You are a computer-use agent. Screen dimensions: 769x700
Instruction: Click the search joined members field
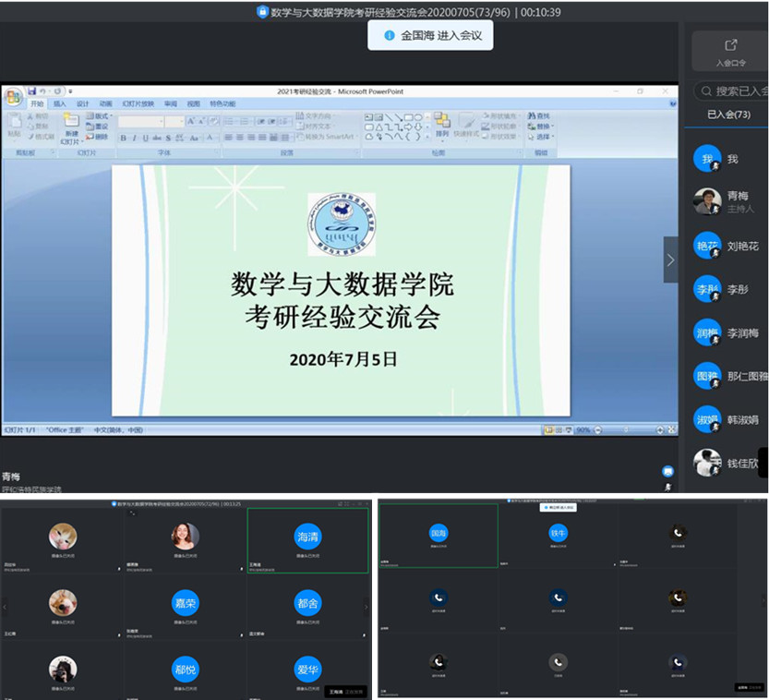[734, 91]
